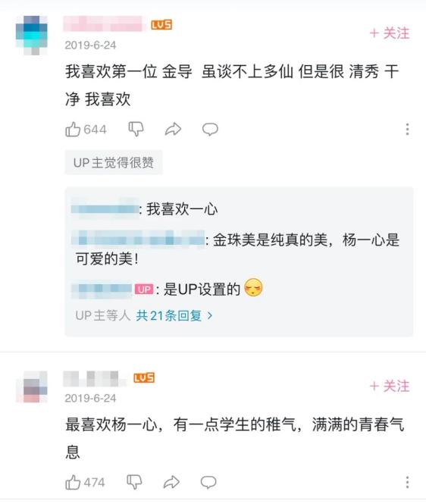426x504 pixels.
Task: Follow the first commenter with 关注
Action: [x=390, y=33]
